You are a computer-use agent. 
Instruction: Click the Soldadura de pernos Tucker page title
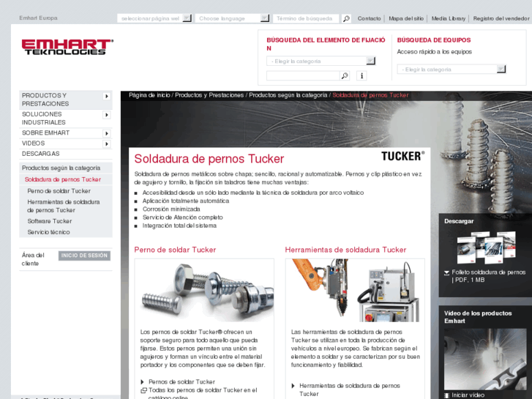[209, 159]
